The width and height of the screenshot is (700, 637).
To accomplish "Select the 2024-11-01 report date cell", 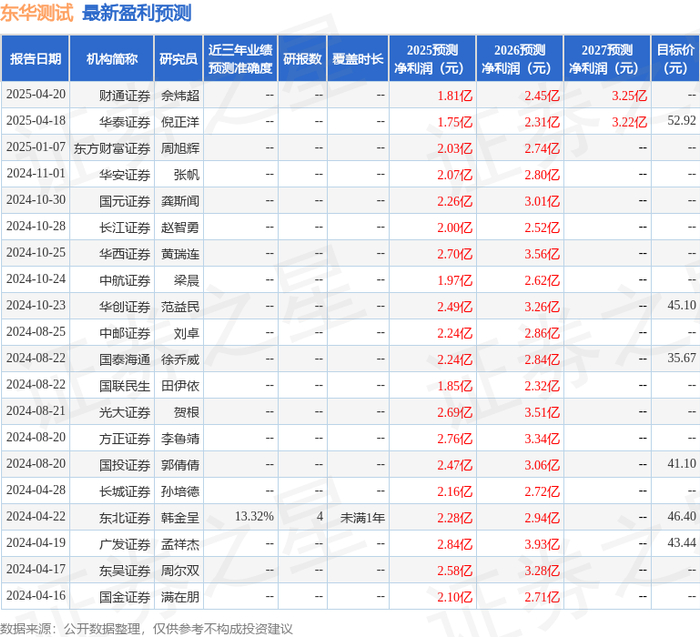I will coord(36,173).
